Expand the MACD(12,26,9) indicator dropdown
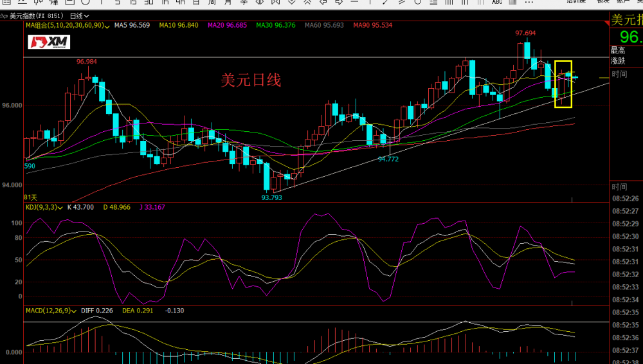The height and width of the screenshot is (364, 643). (51, 311)
